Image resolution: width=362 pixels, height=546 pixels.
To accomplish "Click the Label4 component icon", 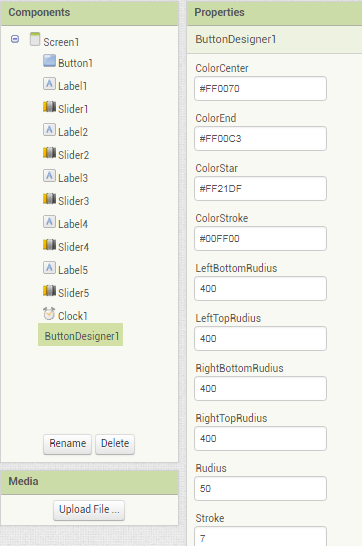I will [x=49, y=222].
